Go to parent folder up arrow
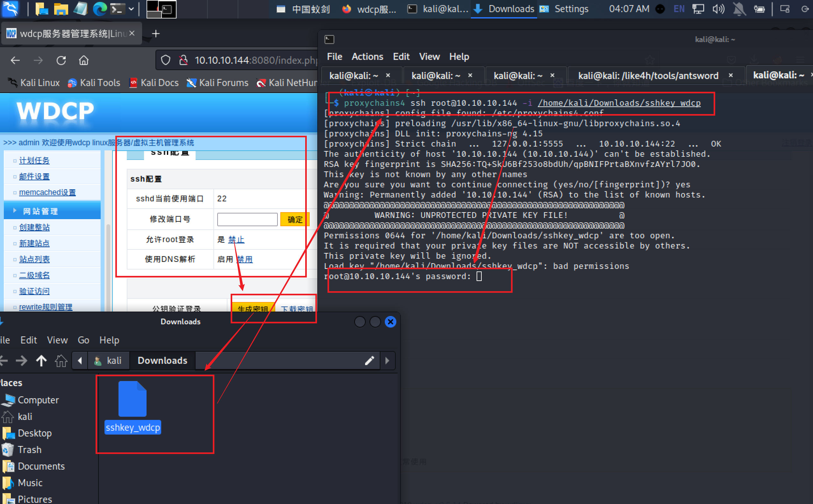The height and width of the screenshot is (504, 813). [41, 360]
